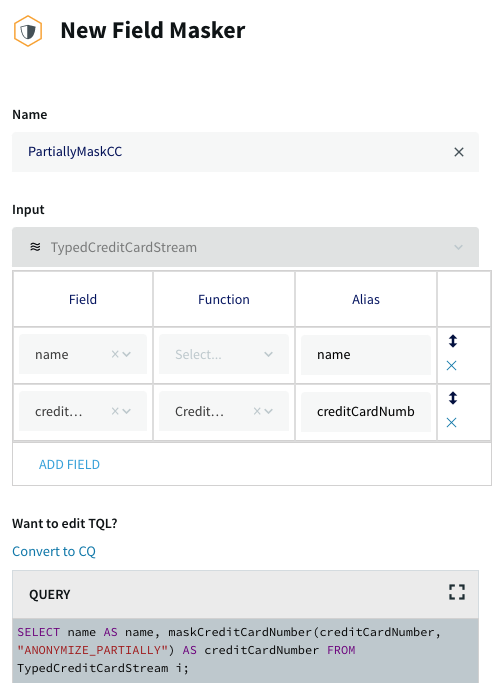Clear the name field selection
Screen dimensions: 502x683
115,354
